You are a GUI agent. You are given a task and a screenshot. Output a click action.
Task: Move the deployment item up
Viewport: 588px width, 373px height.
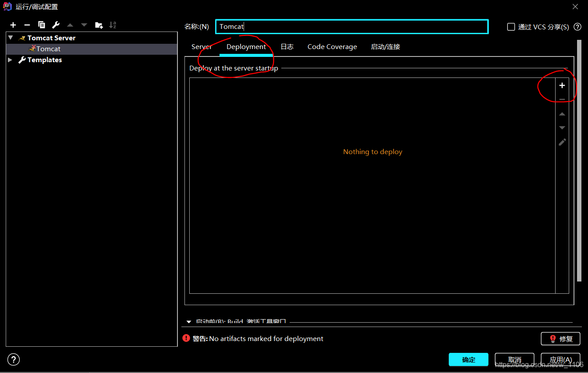click(x=562, y=114)
